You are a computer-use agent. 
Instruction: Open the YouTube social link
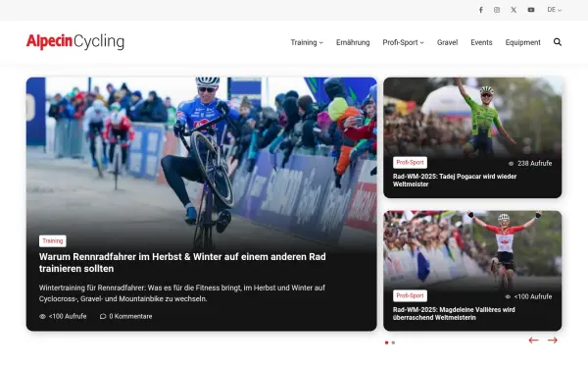[x=531, y=10]
